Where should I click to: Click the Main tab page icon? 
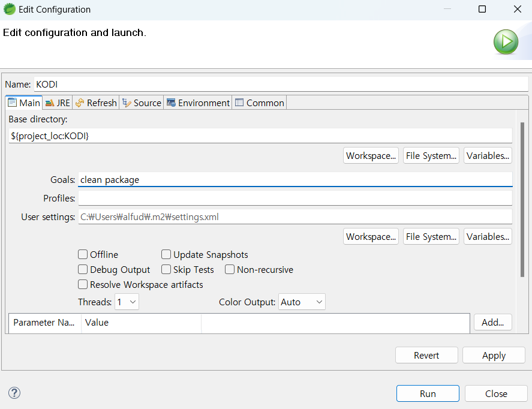12,103
